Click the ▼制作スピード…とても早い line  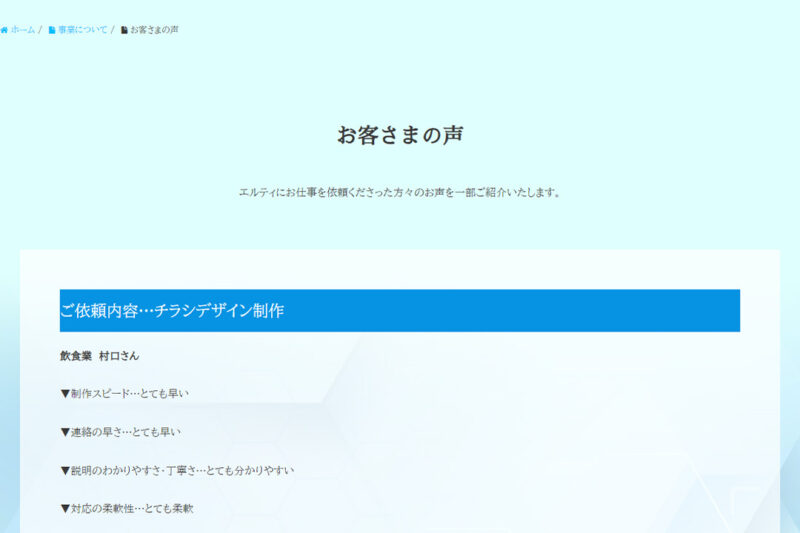(x=124, y=393)
